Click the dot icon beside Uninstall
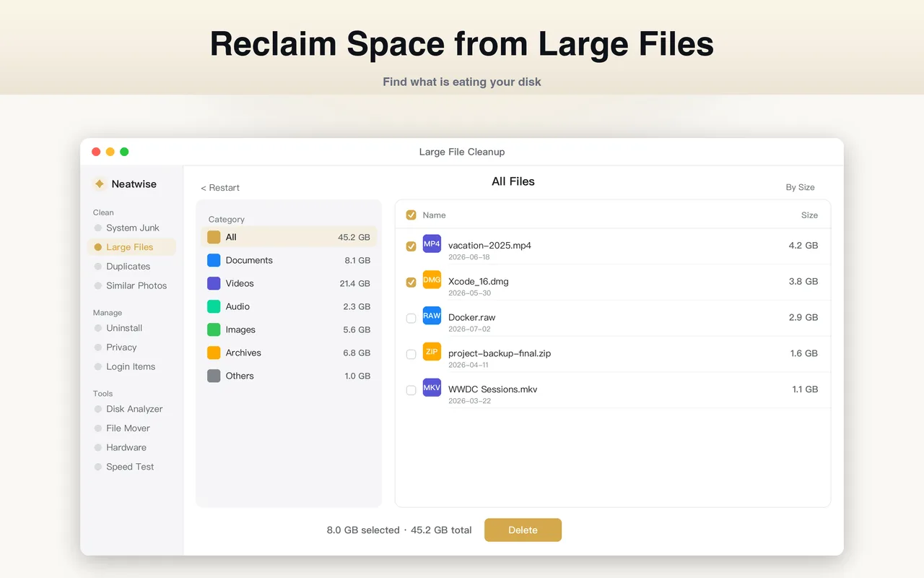This screenshot has width=924, height=578. (98, 328)
